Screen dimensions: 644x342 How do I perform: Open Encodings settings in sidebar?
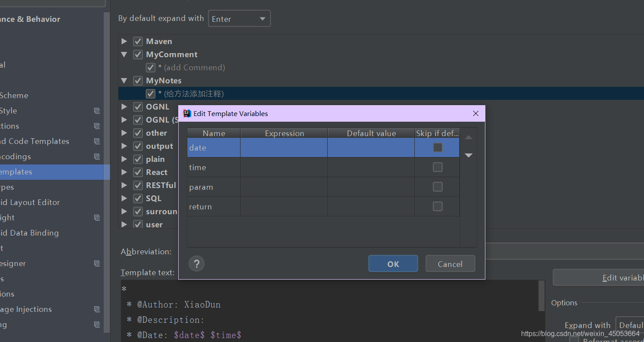(x=16, y=157)
